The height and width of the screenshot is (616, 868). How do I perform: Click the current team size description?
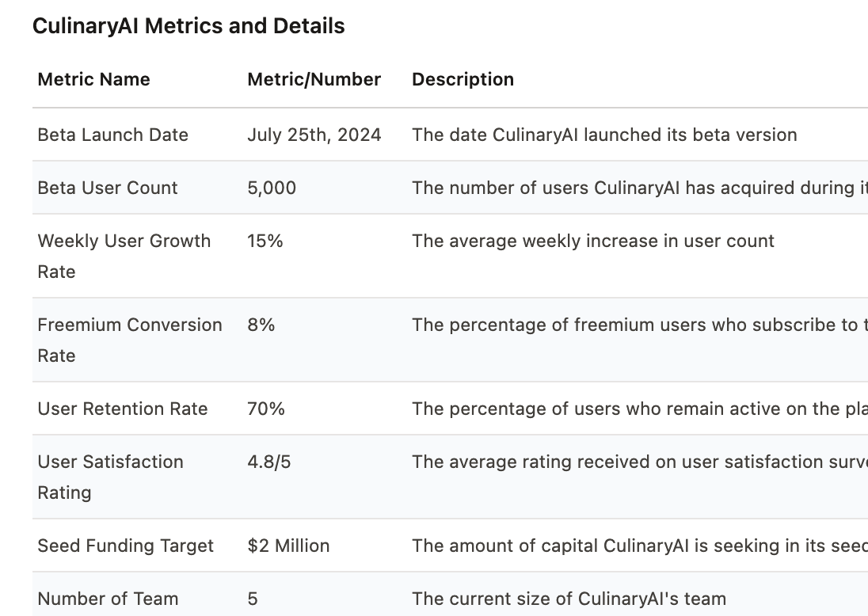pos(569,599)
